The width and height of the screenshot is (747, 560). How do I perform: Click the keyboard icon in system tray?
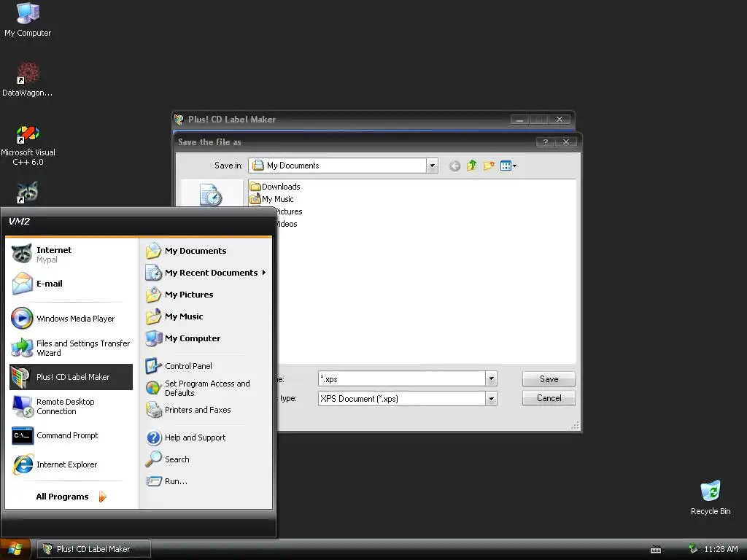point(656,550)
